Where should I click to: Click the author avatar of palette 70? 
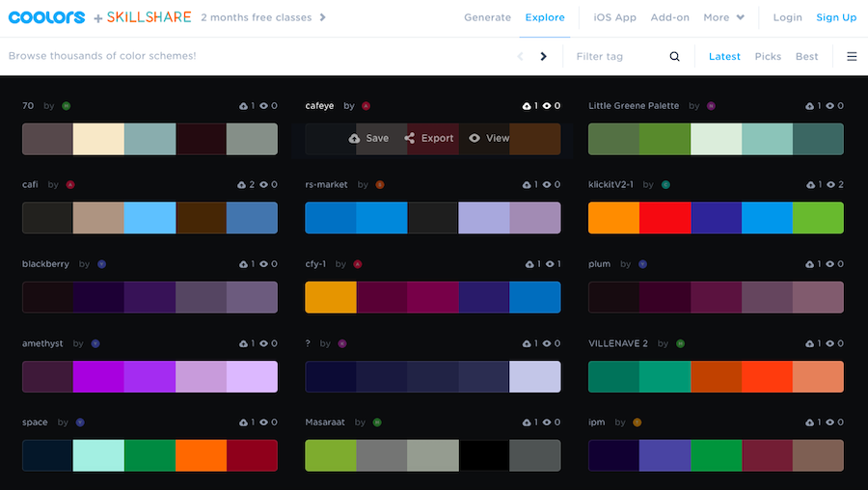tap(67, 106)
